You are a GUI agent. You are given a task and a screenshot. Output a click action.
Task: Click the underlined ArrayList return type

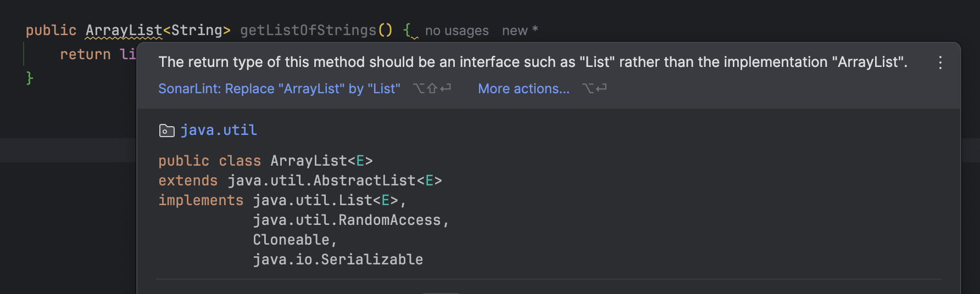pos(124,31)
